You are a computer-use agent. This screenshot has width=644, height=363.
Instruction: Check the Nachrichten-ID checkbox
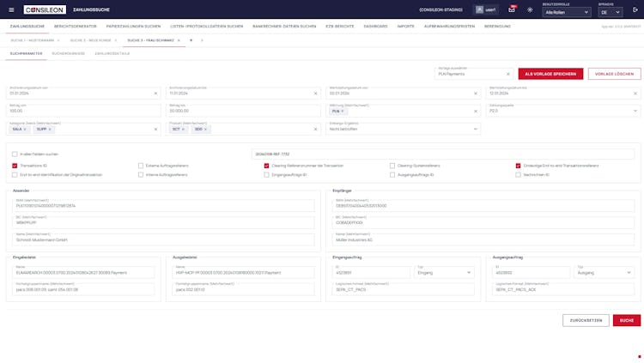tap(519, 175)
